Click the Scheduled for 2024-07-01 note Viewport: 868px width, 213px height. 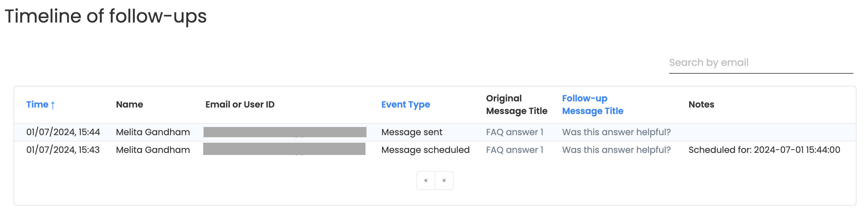coord(764,150)
